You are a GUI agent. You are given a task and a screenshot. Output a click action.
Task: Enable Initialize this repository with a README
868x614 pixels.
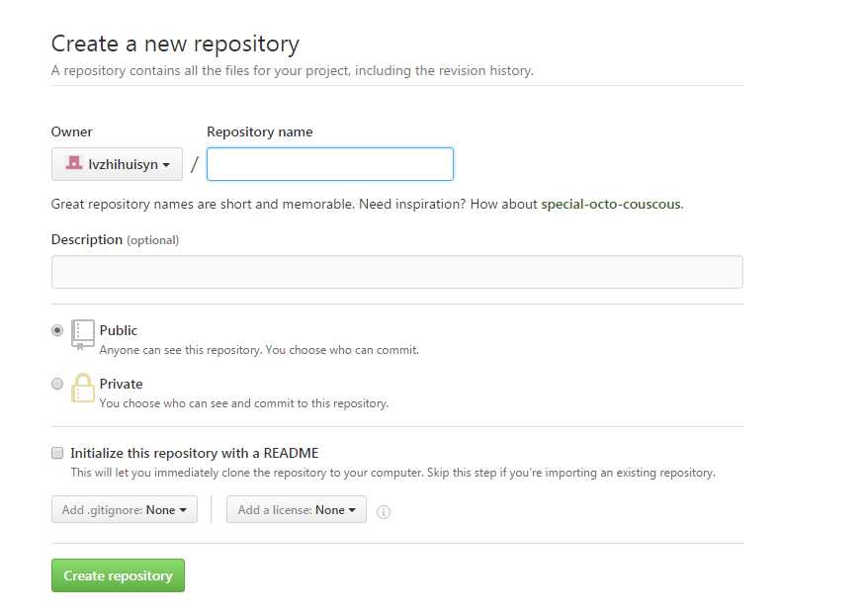[x=57, y=453]
